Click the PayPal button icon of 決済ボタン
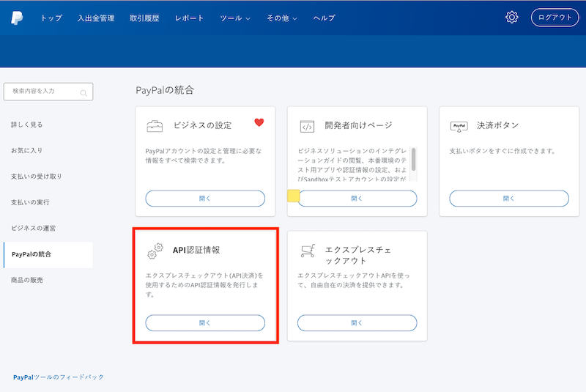 coord(459,127)
